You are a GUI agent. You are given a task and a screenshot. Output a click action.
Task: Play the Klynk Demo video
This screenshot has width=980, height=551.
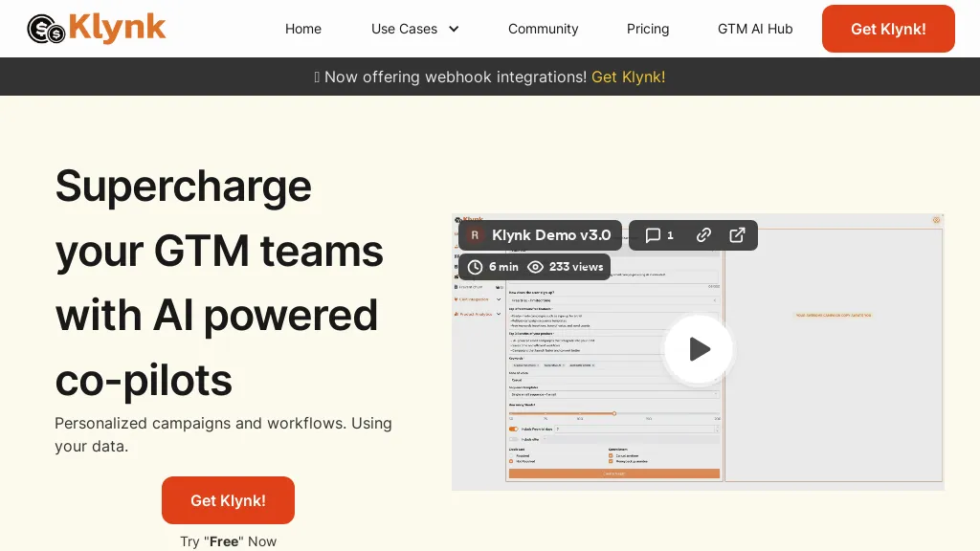[x=699, y=349]
